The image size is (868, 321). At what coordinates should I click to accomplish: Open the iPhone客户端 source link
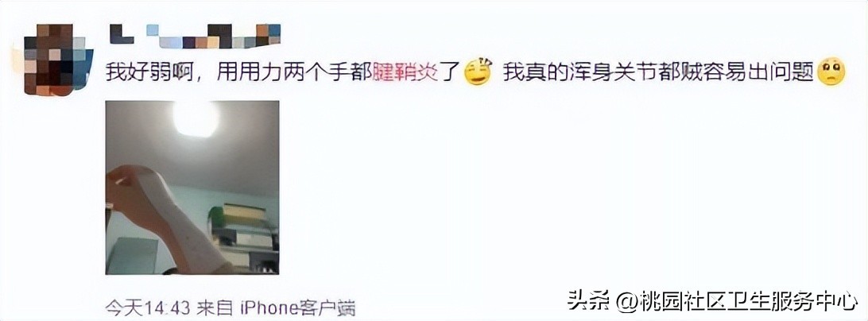coord(296,307)
